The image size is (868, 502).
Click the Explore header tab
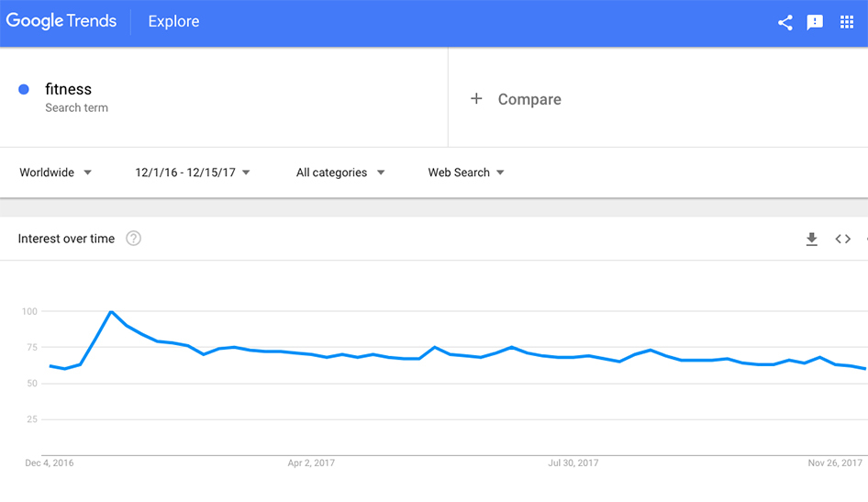[x=173, y=22]
